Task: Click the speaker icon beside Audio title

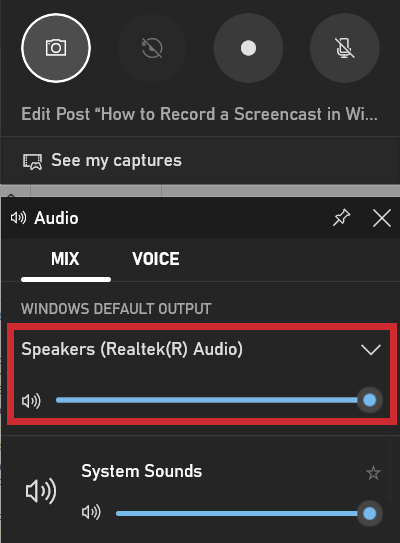Action: [x=18, y=218]
